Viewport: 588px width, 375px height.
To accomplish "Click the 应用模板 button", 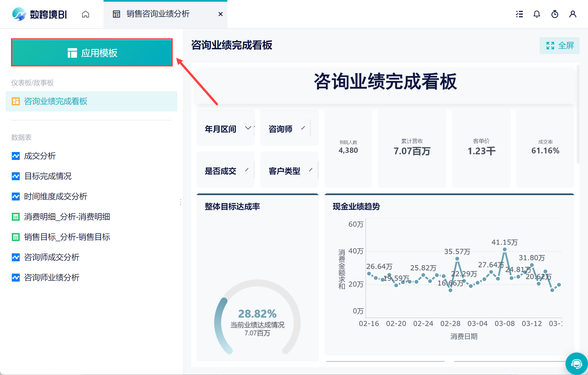I will click(92, 53).
